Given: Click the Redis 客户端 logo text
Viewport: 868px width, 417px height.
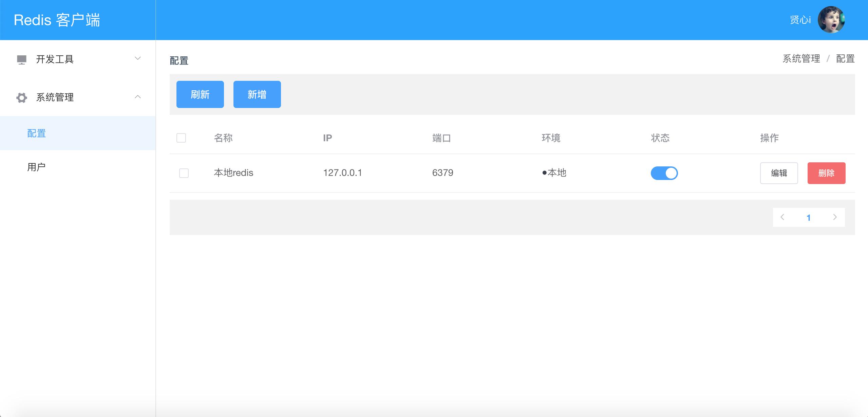Looking at the screenshot, I should [56, 19].
